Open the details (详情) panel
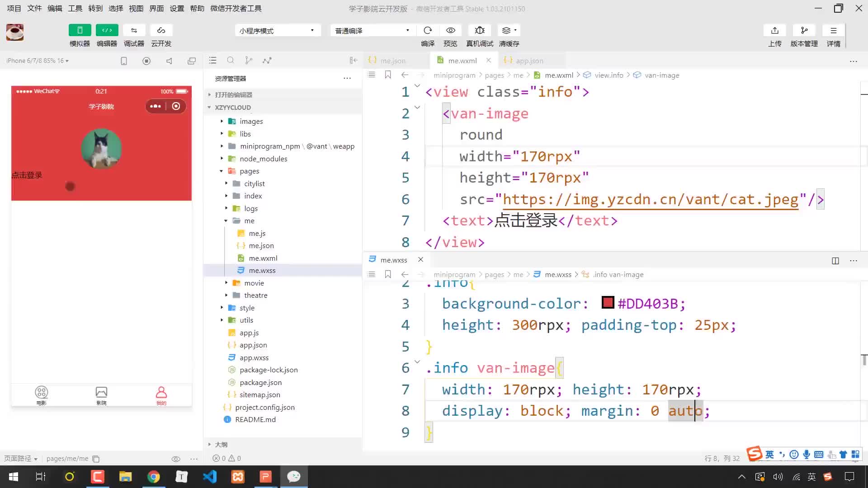The image size is (868, 488). click(x=833, y=30)
